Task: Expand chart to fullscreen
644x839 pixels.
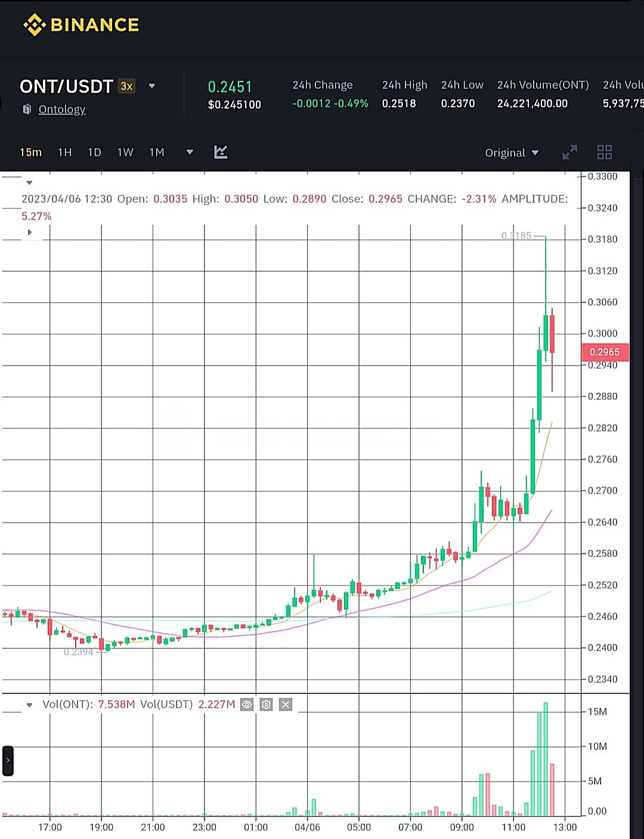Action: click(569, 152)
